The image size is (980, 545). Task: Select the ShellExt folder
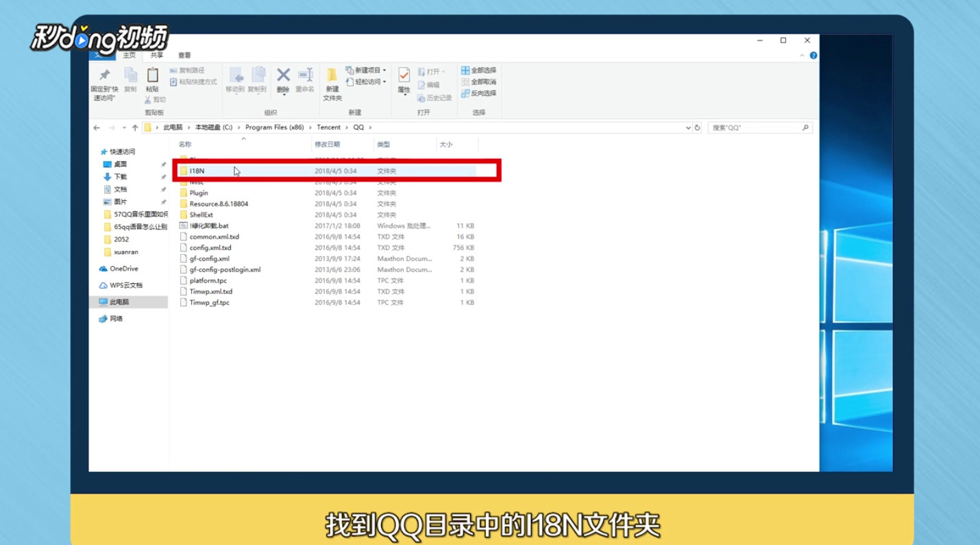pyautogui.click(x=328, y=215)
